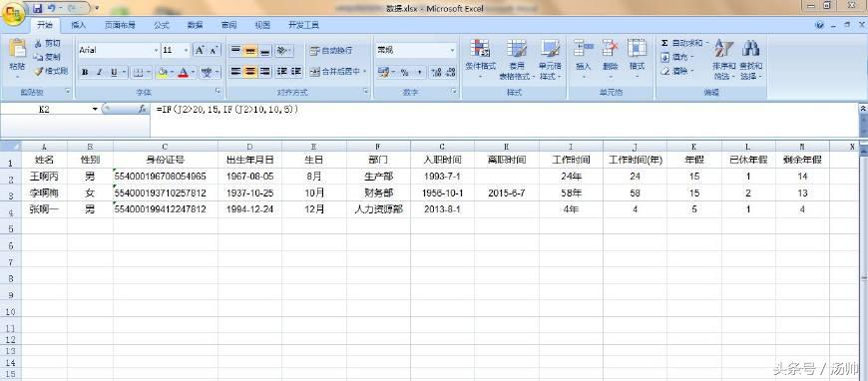Click the insert function fx button

(x=143, y=110)
